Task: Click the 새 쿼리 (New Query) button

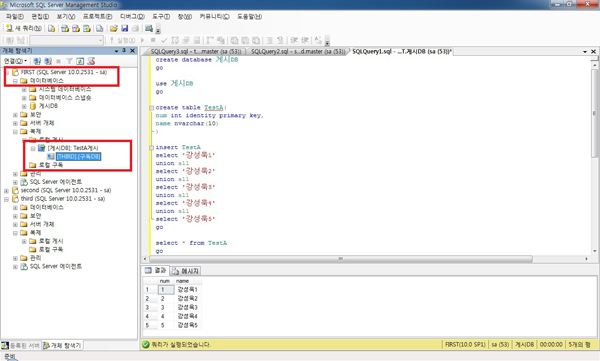Action: (23, 28)
